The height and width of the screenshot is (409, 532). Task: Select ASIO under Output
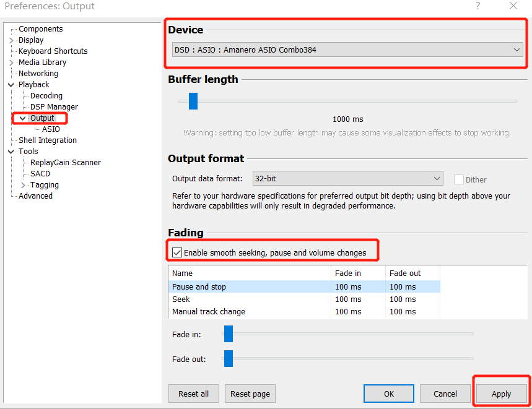51,129
